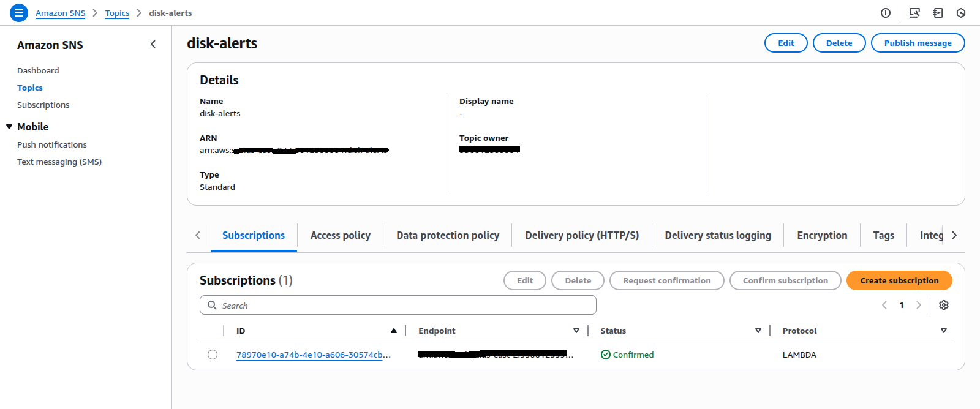
Task: Click the disk-alerts breadcrumb text
Action: 170,13
